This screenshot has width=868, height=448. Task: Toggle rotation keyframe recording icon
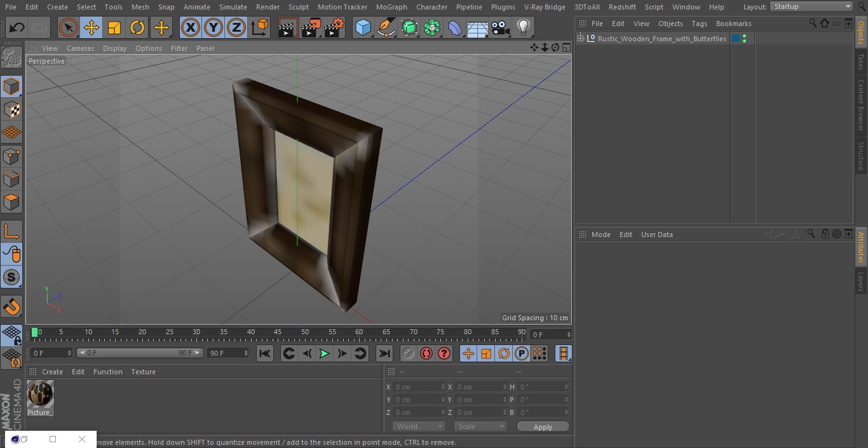tap(504, 353)
